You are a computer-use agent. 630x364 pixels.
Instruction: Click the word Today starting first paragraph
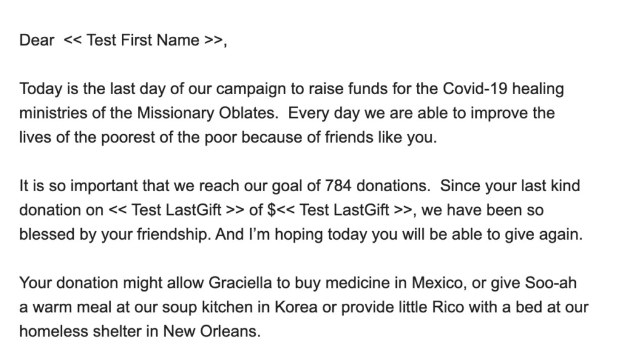click(41, 89)
